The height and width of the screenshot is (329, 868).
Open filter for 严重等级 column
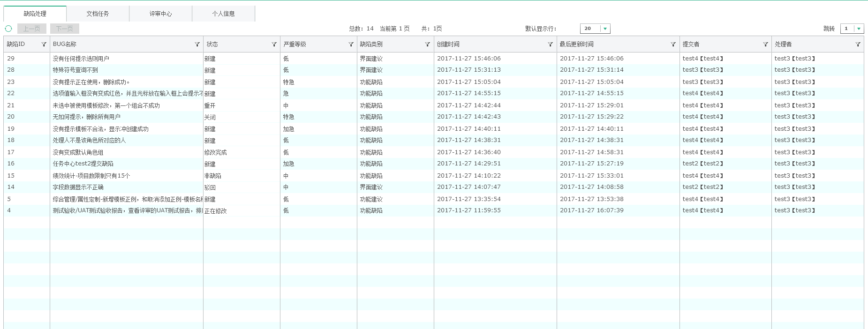[351, 45]
